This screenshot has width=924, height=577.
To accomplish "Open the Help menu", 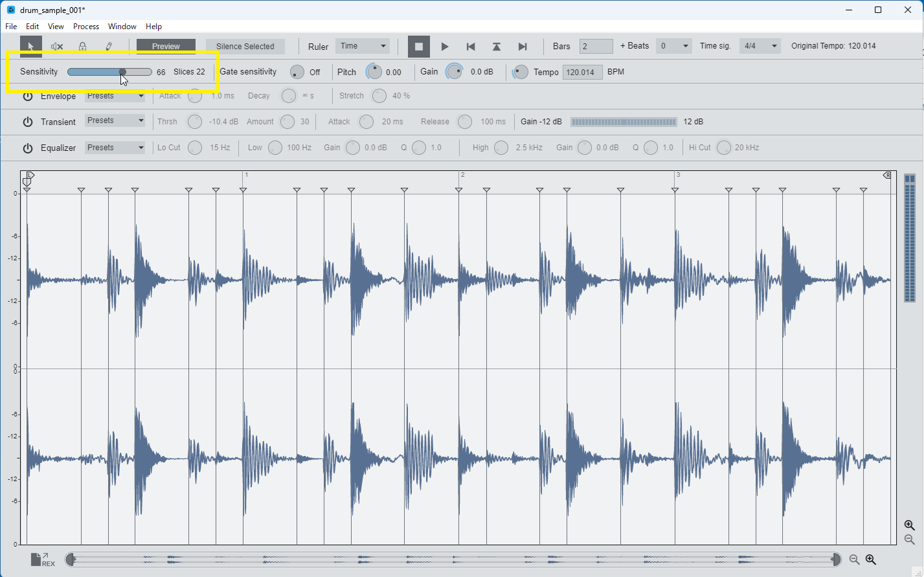I will (x=153, y=27).
